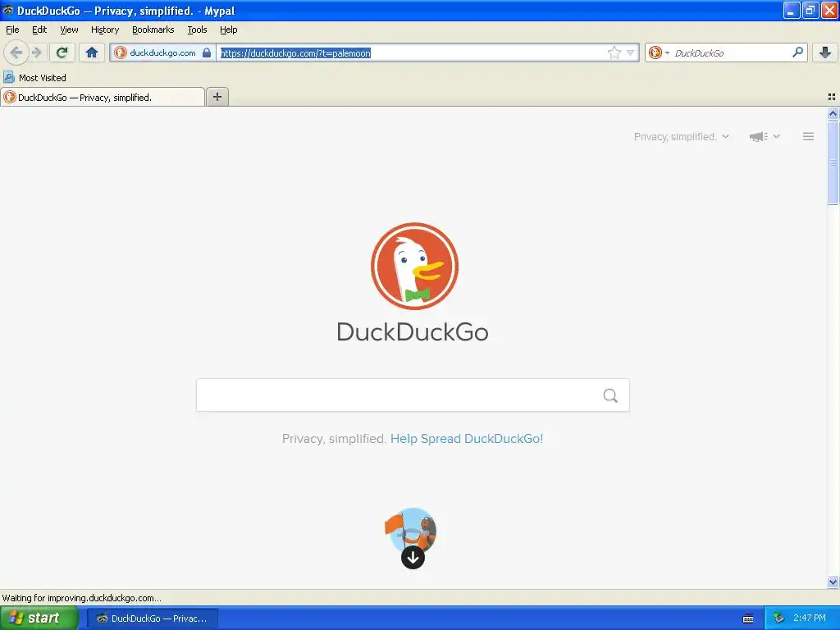840x630 pixels.
Task: Click the magnifier in the browser search box
Action: 797,52
